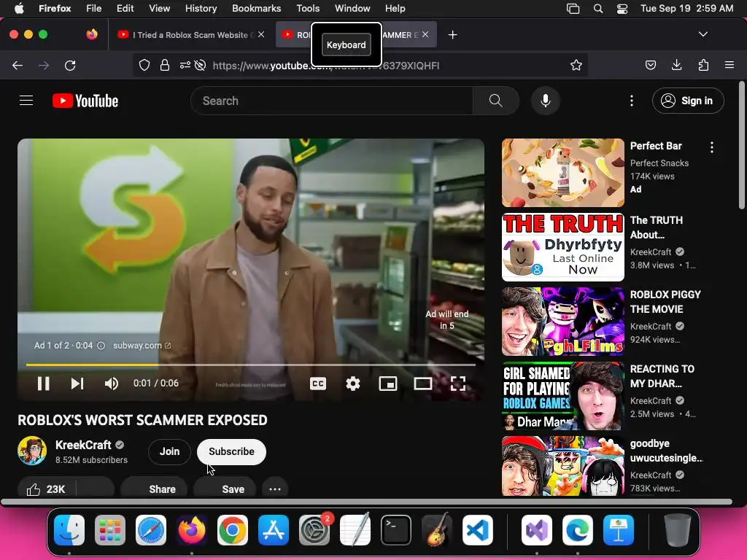Enable miniplayer mode icon
Viewport: 747px width, 560px height.
[x=388, y=384]
